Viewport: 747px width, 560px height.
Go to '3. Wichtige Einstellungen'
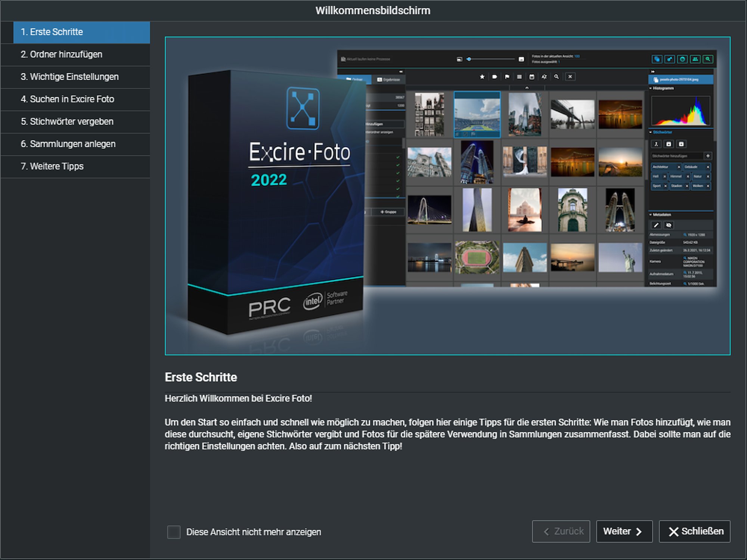[75, 77]
